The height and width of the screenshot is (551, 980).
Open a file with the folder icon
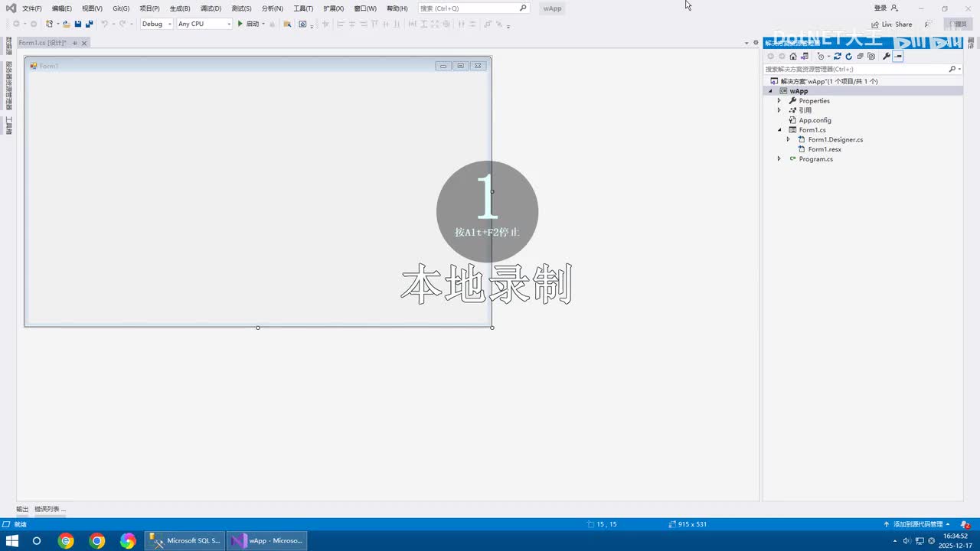[67, 24]
